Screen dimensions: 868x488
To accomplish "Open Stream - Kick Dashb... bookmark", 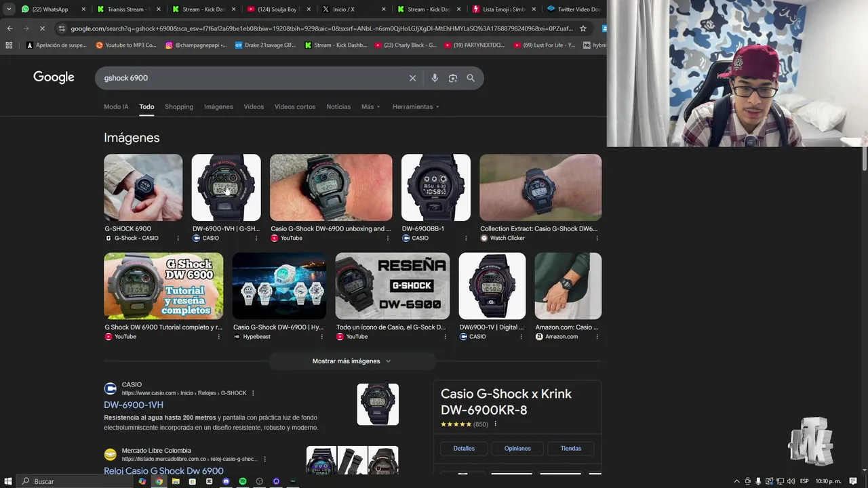I will 336,45.
